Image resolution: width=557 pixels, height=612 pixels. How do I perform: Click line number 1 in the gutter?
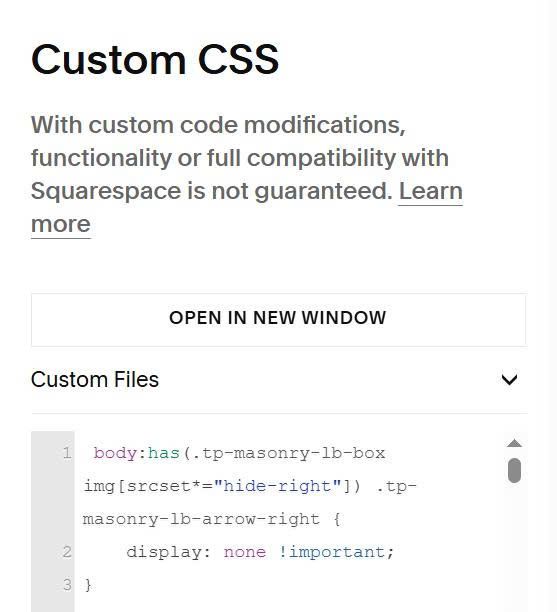[67, 453]
